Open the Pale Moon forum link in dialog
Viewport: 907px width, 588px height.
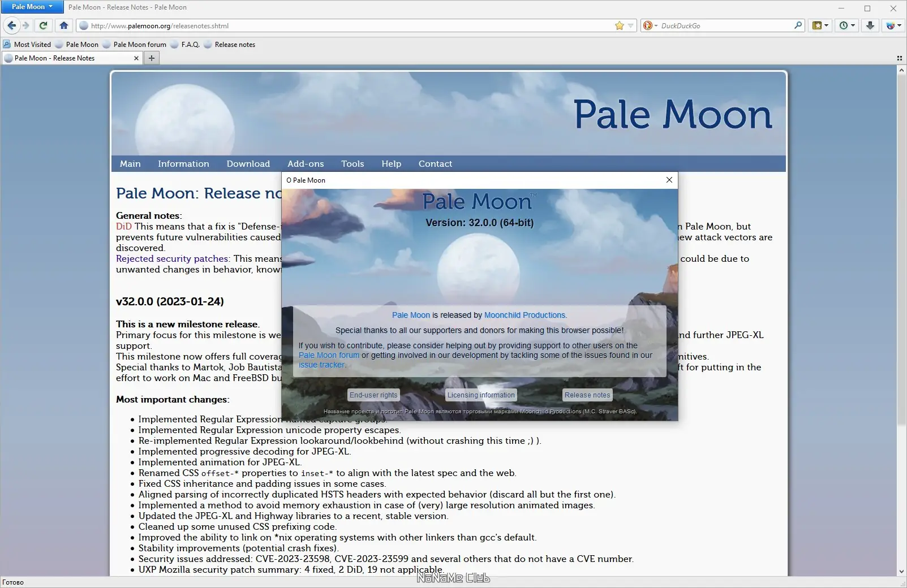click(329, 356)
